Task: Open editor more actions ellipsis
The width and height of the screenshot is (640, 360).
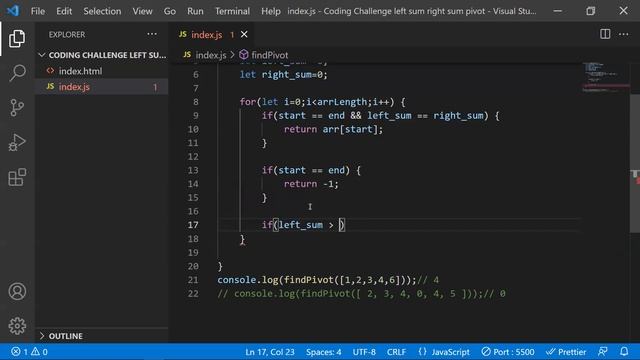Action: 624,34
